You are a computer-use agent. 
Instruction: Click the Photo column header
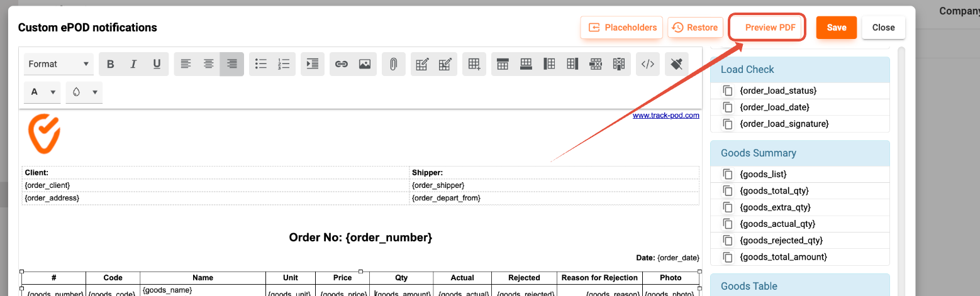tap(671, 278)
